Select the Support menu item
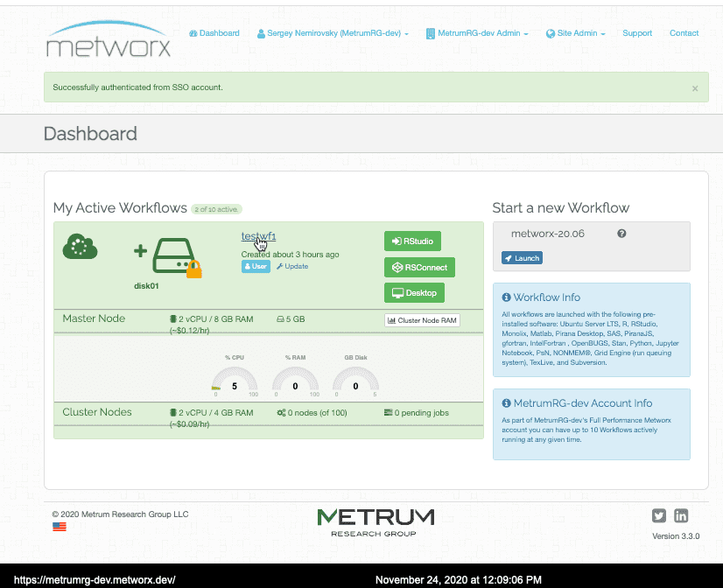723x588 pixels. 637,33
